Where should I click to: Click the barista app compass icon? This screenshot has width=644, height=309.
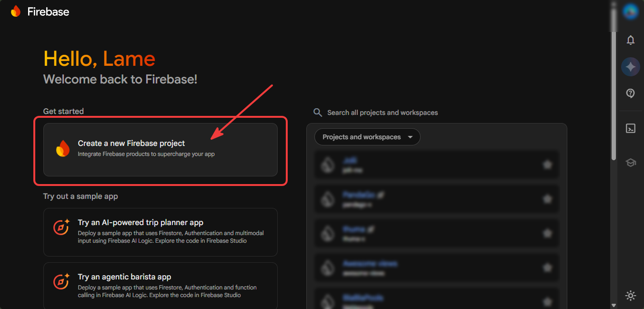point(62,281)
